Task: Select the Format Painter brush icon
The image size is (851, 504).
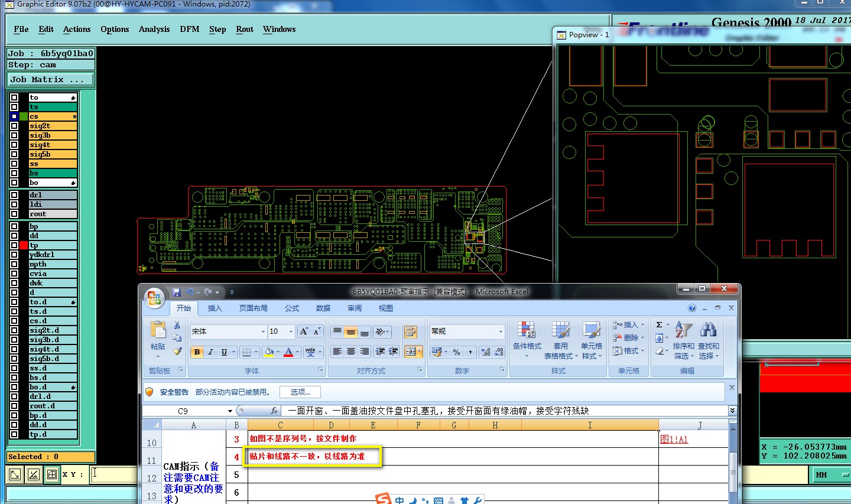Action: (x=177, y=351)
